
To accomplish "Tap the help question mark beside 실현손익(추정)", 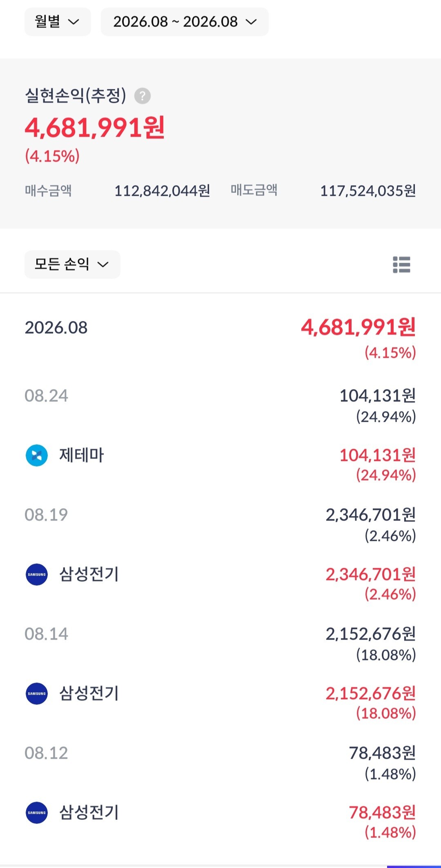I will 143,96.
